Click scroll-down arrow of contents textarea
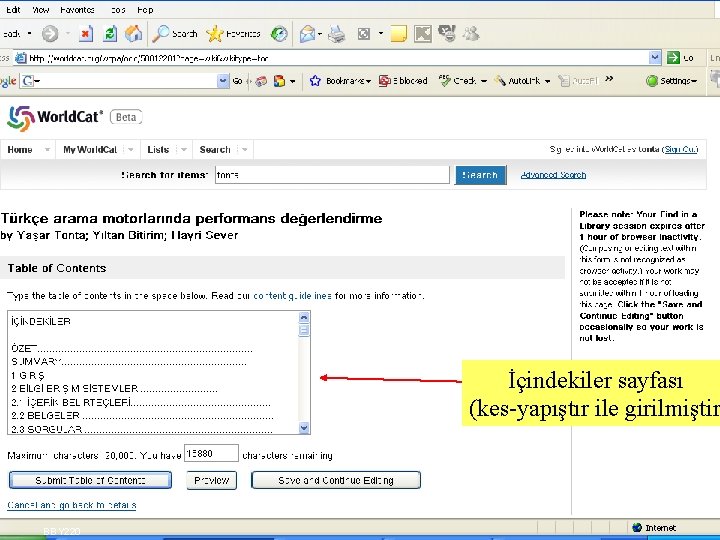Image resolution: width=720 pixels, height=540 pixels. tap(304, 428)
